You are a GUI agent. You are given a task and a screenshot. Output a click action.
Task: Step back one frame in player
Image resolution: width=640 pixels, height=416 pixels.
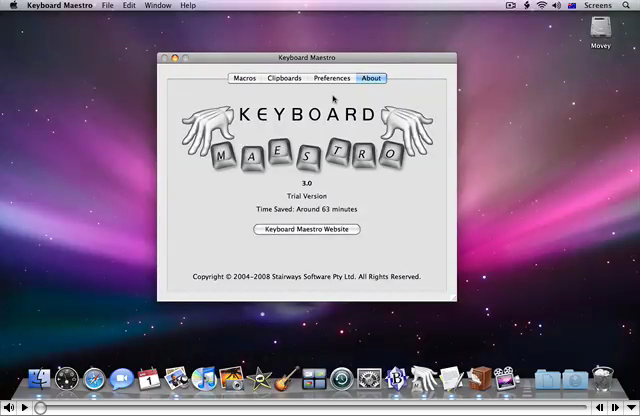coord(599,407)
